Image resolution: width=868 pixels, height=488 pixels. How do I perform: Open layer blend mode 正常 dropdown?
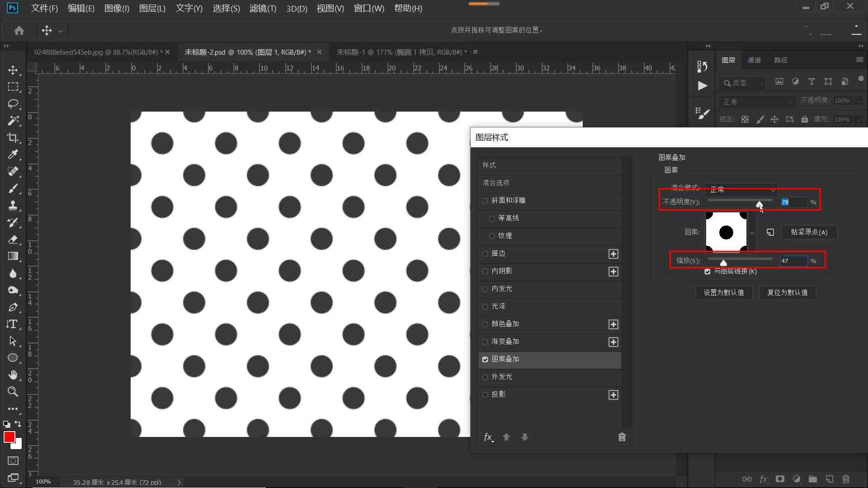(757, 102)
